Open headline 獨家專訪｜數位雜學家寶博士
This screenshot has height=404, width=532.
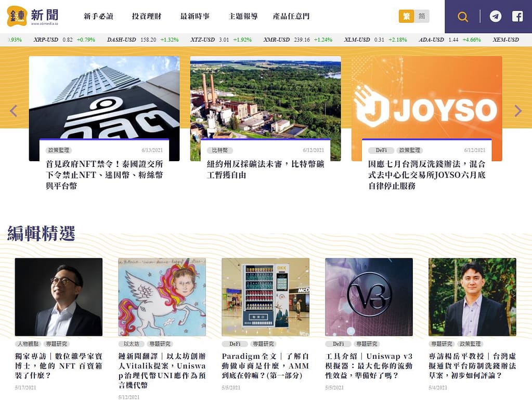pos(59,366)
